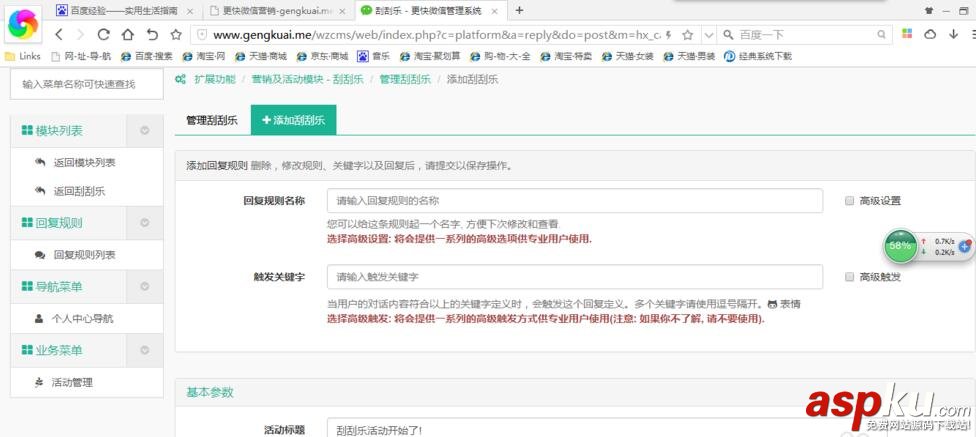Open the Links bookmarks folder
The image size is (976, 437).
coord(22,56)
